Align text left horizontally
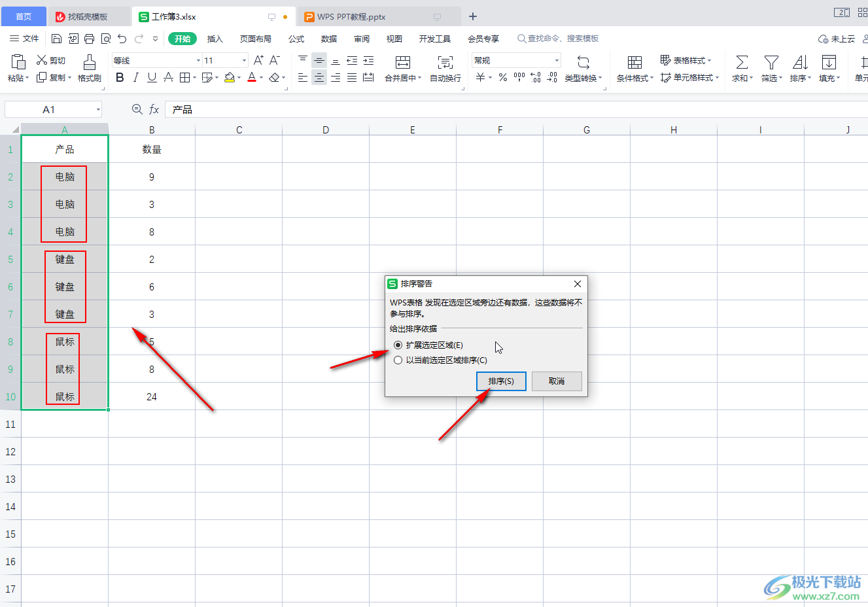This screenshot has height=607, width=868. click(x=303, y=77)
